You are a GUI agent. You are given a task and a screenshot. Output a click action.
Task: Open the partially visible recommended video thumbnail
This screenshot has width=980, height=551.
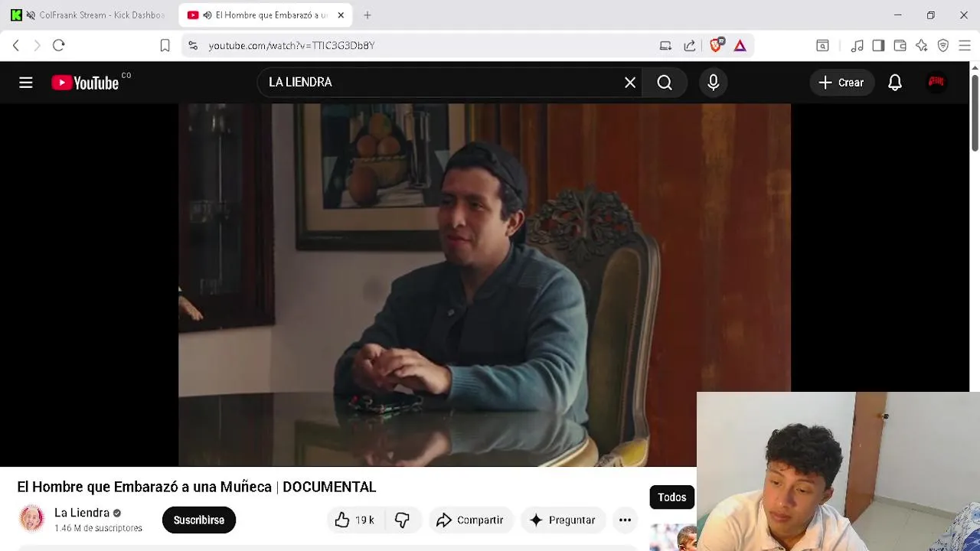click(x=673, y=537)
